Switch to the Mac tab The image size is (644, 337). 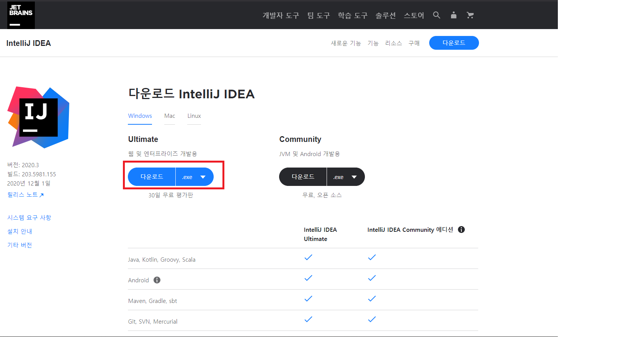[170, 116]
